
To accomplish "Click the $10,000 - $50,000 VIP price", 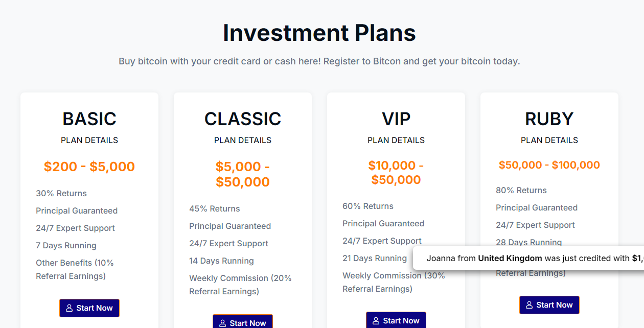I will click(396, 173).
